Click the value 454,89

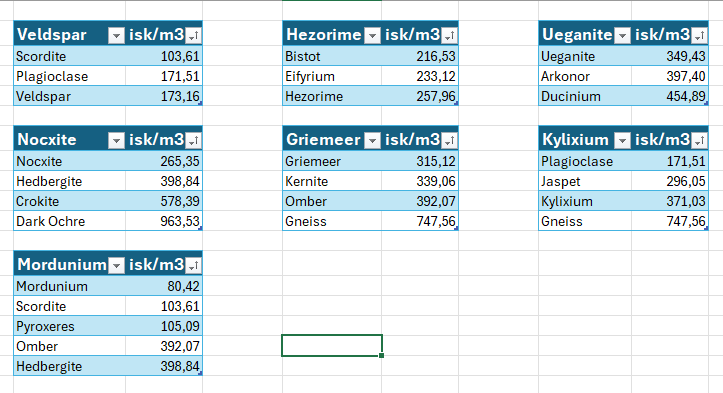click(x=670, y=96)
